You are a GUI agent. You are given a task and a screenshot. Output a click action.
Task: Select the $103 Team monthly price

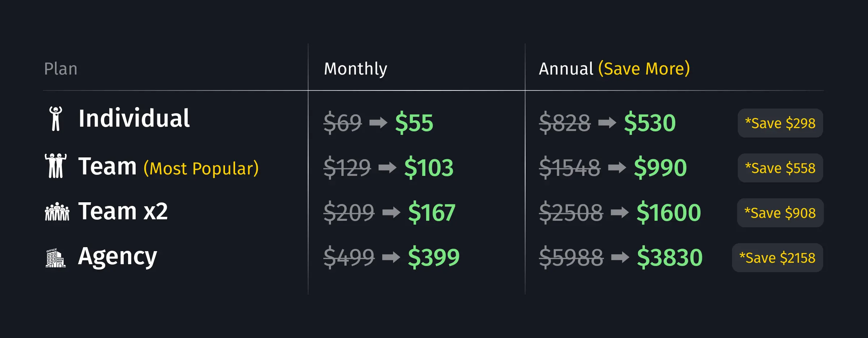coord(429,168)
